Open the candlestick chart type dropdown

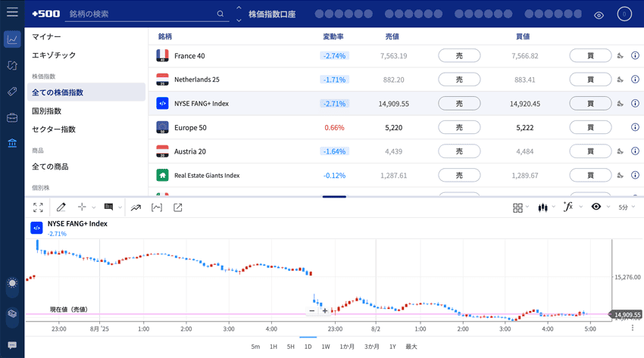tap(546, 207)
